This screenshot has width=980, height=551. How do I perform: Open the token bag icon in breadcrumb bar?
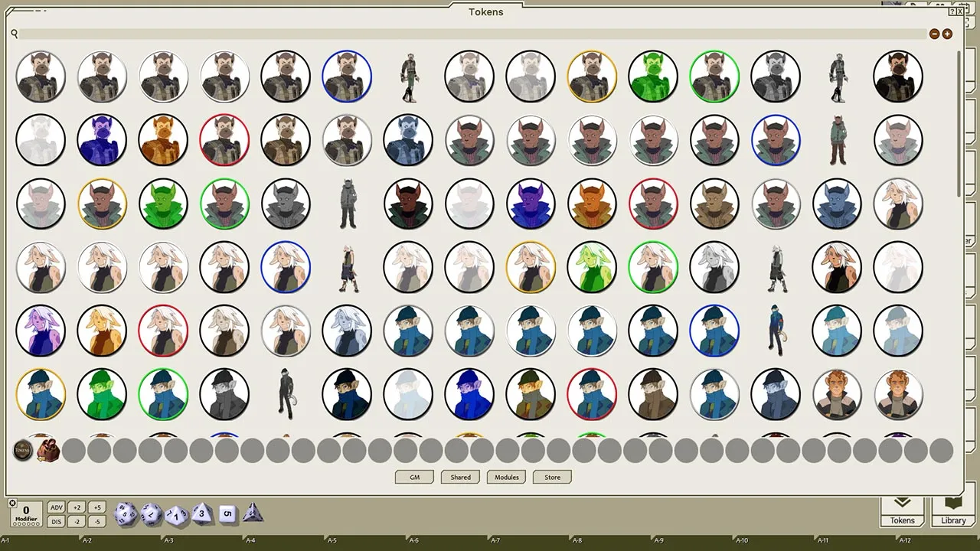pos(48,450)
